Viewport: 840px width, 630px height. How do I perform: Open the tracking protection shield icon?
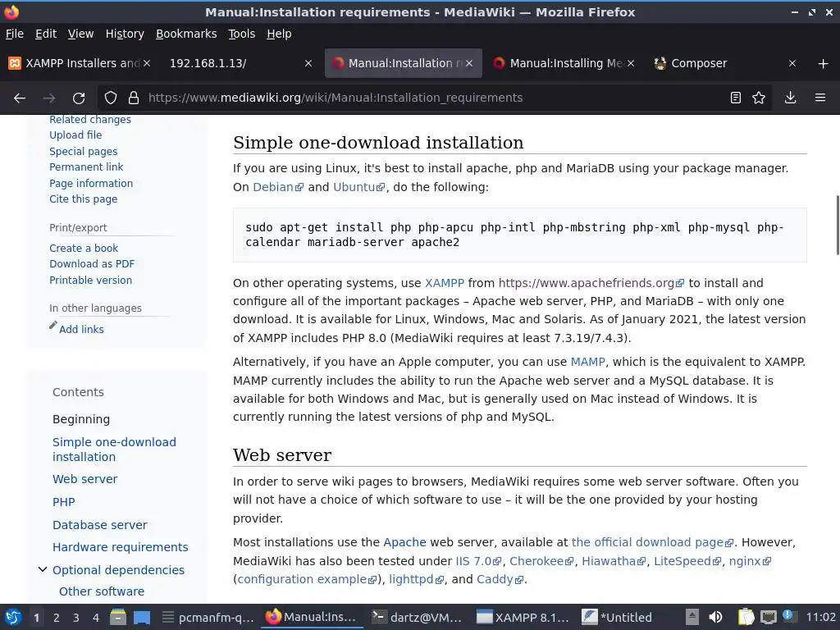pyautogui.click(x=111, y=98)
